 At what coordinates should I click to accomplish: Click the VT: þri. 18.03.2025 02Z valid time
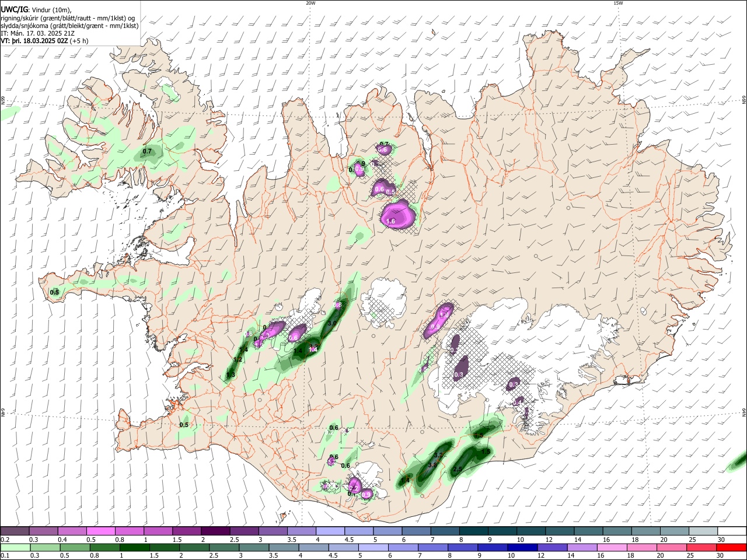(x=34, y=41)
